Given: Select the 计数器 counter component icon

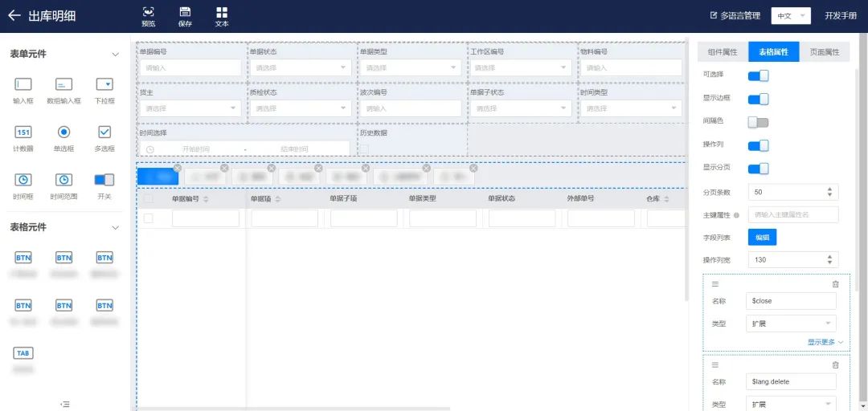Looking at the screenshot, I should [x=23, y=132].
